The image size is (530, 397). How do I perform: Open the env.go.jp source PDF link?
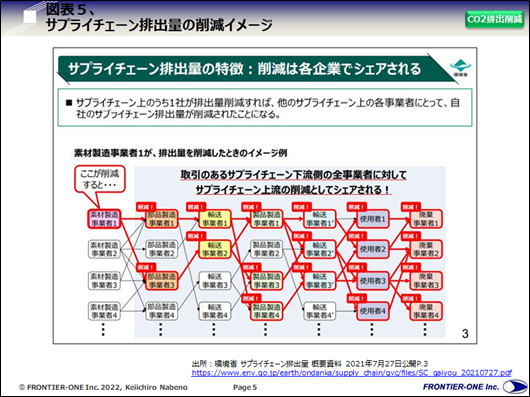click(x=351, y=373)
